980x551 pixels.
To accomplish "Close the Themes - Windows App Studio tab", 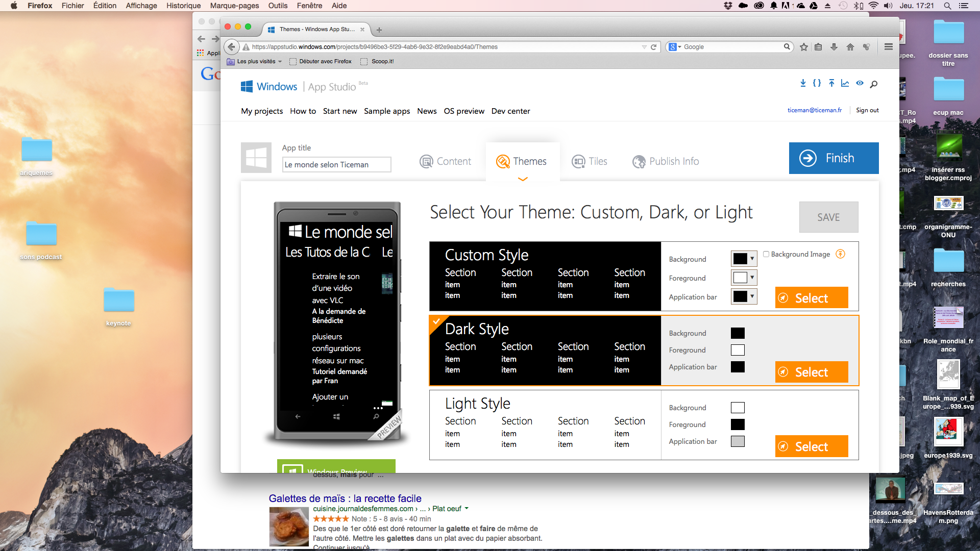I will tap(362, 30).
